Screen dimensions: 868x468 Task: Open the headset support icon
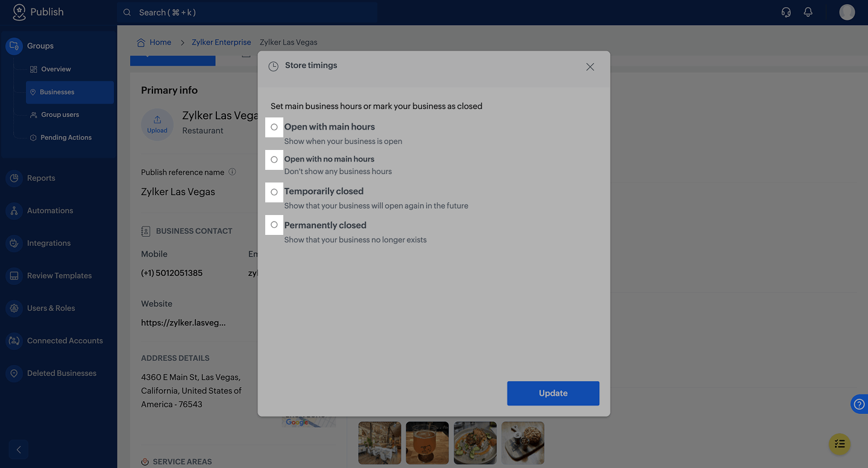(786, 12)
